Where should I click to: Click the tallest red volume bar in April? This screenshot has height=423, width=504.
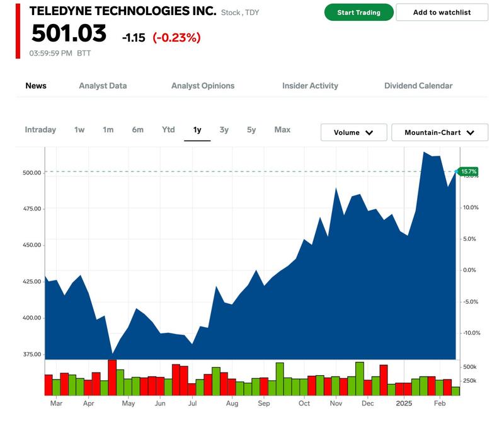(x=112, y=377)
